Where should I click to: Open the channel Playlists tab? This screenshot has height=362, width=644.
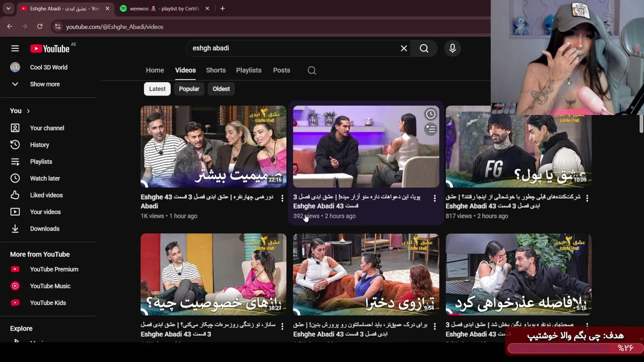[249, 70]
